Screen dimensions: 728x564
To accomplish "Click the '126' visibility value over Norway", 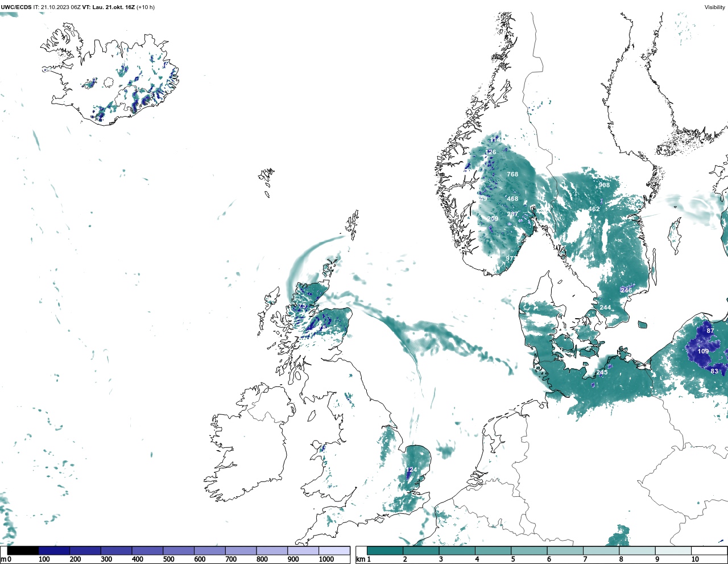I will click(491, 152).
